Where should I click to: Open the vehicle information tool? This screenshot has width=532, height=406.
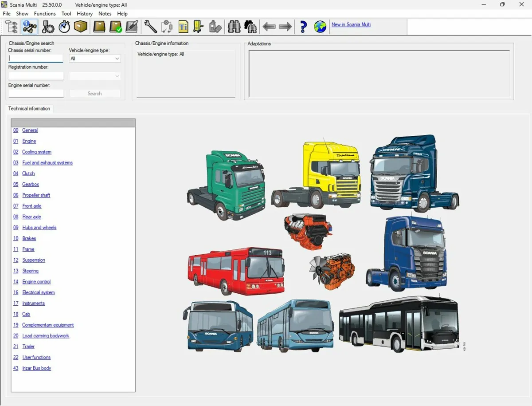(x=29, y=27)
